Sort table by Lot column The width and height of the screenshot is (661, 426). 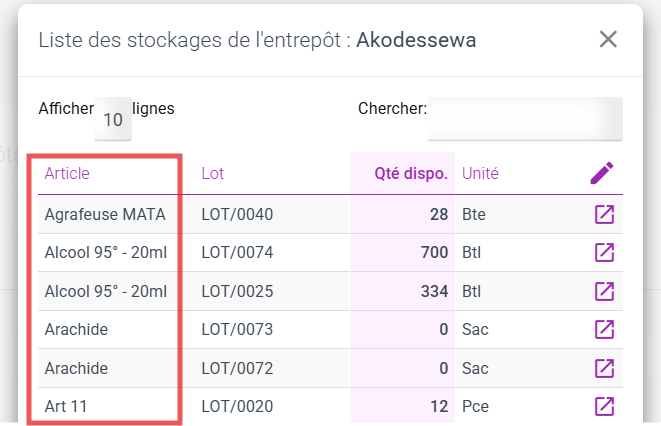212,173
